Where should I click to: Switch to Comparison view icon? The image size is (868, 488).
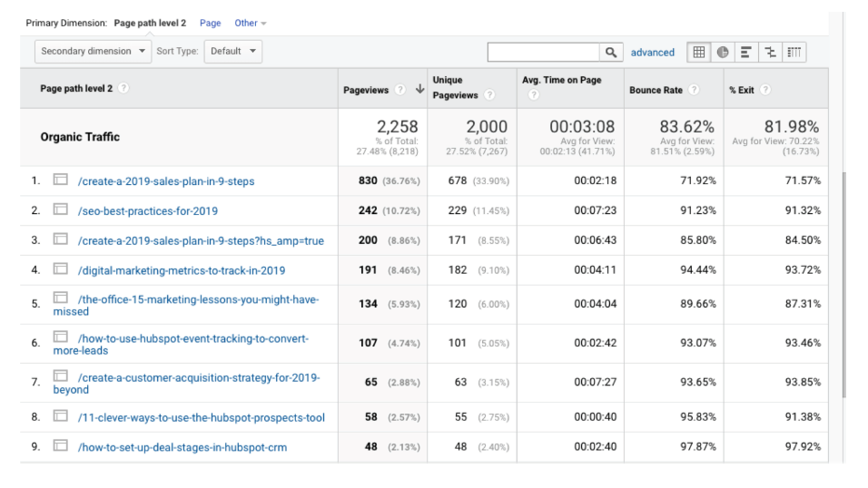(x=770, y=52)
